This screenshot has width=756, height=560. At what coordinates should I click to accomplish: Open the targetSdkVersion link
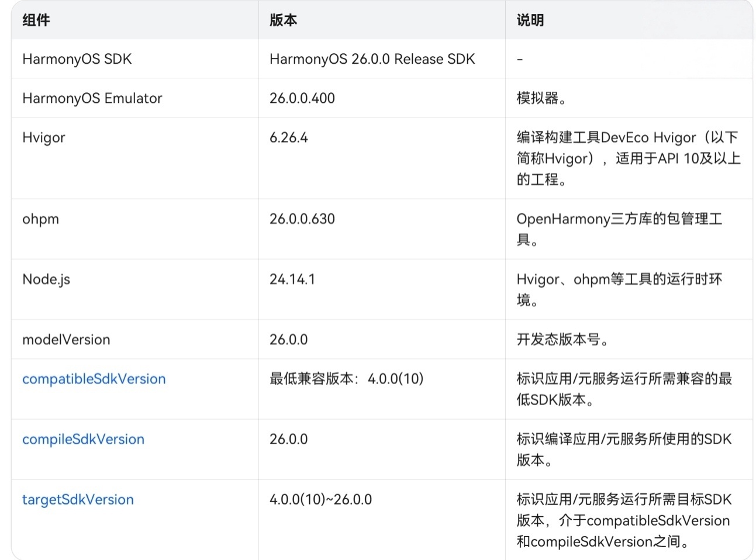[78, 499]
